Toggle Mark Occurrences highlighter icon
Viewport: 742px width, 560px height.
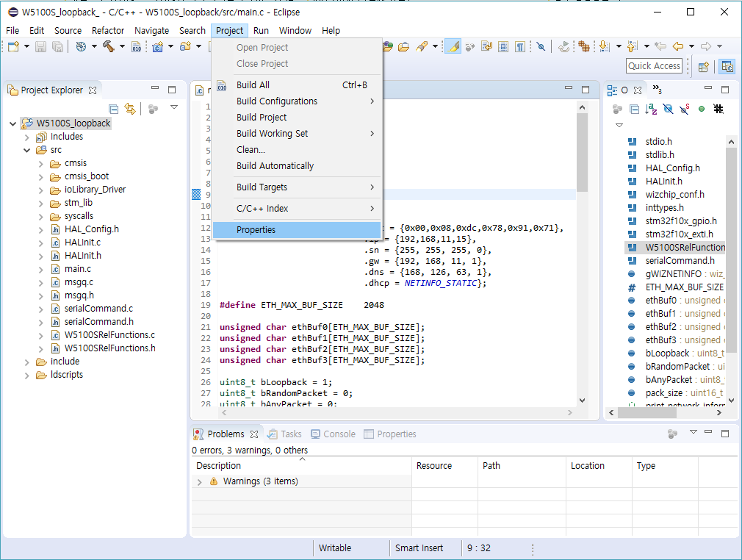tap(453, 46)
